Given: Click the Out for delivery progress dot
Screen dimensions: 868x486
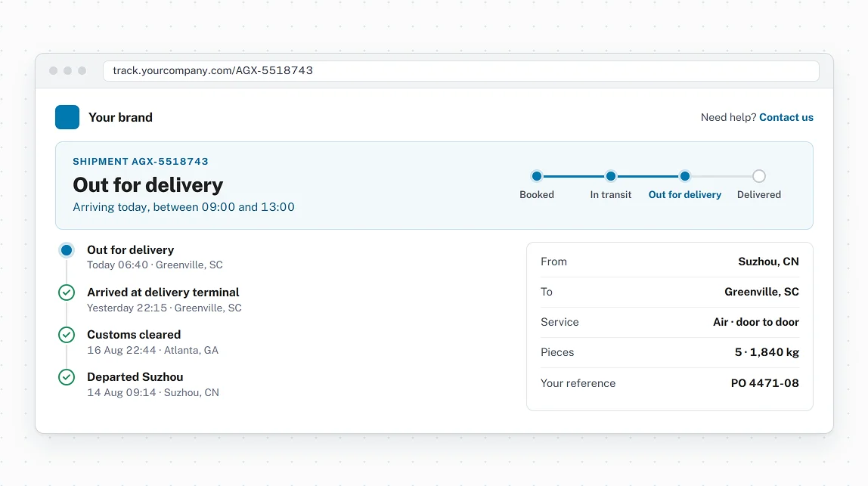Looking at the screenshot, I should coord(685,176).
